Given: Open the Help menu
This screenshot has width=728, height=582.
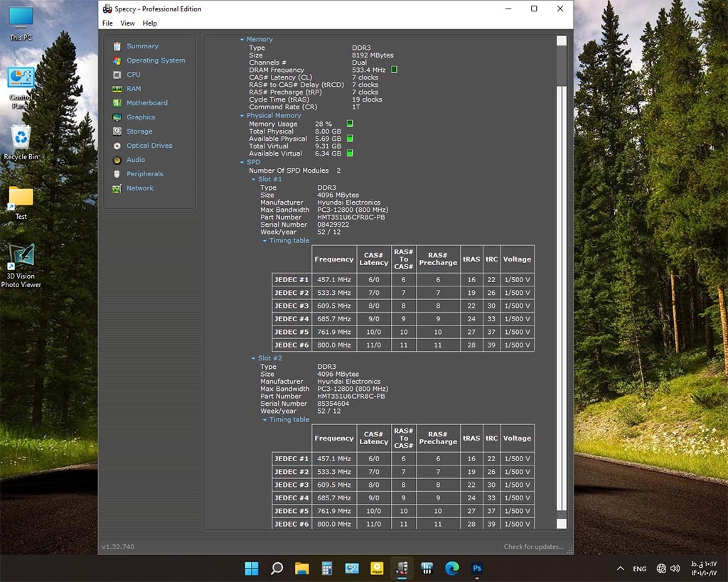Looking at the screenshot, I should [x=149, y=23].
